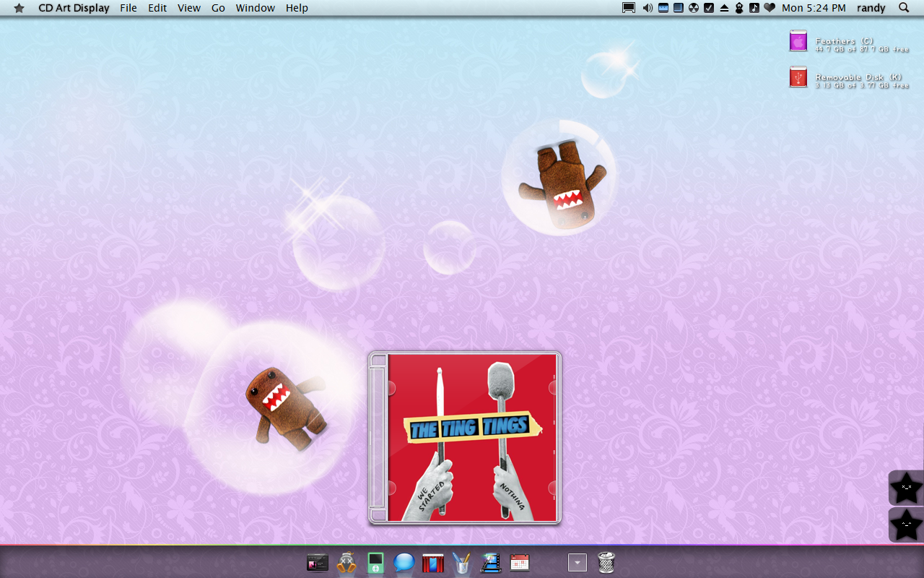Open the CD Art Display application menu
924x578 pixels.
[74, 8]
